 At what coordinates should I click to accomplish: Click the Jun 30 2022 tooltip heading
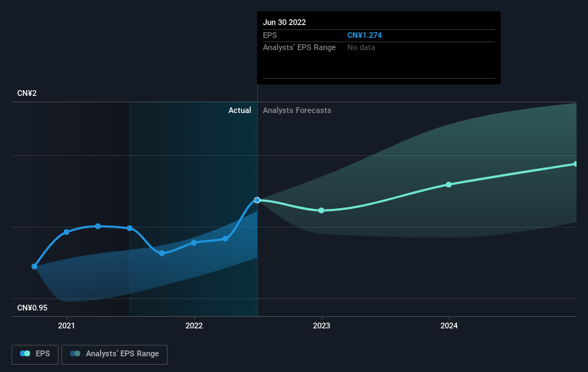(284, 22)
